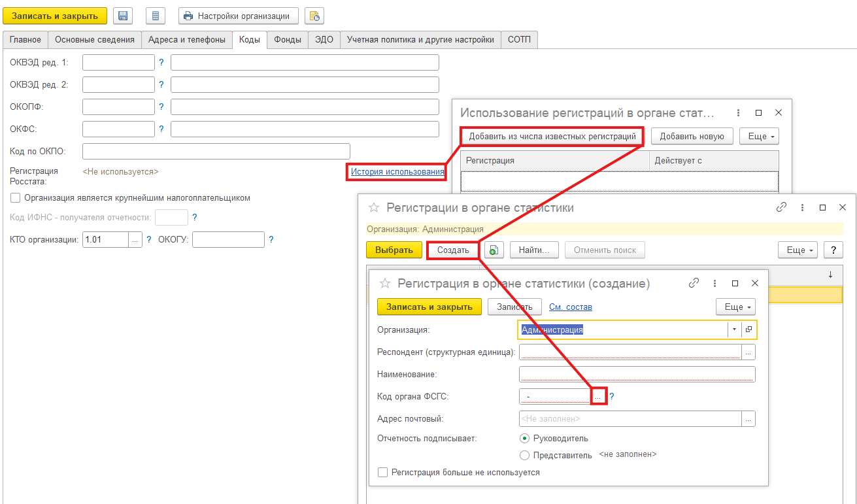Click the star icon of the creation form
The height and width of the screenshot is (504, 857).
coord(385,283)
